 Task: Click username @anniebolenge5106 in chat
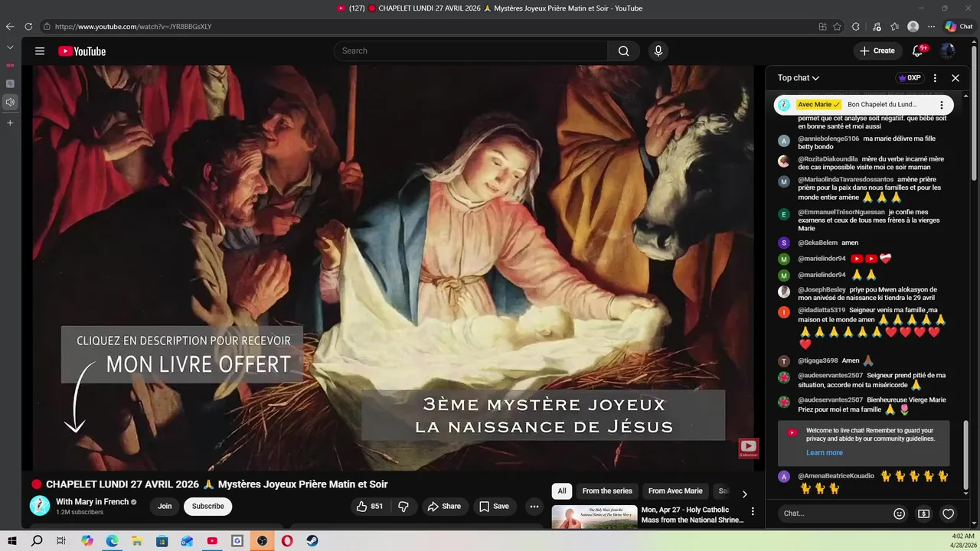(x=828, y=139)
